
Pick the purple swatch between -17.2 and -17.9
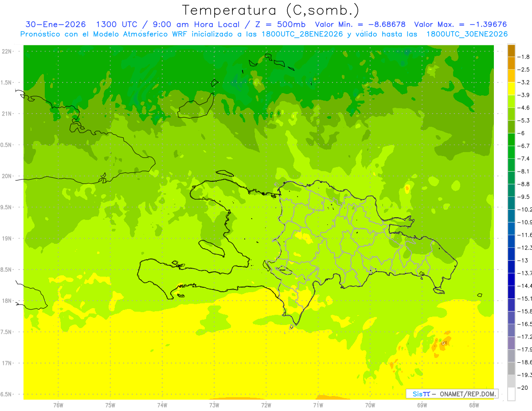coord(511,343)
